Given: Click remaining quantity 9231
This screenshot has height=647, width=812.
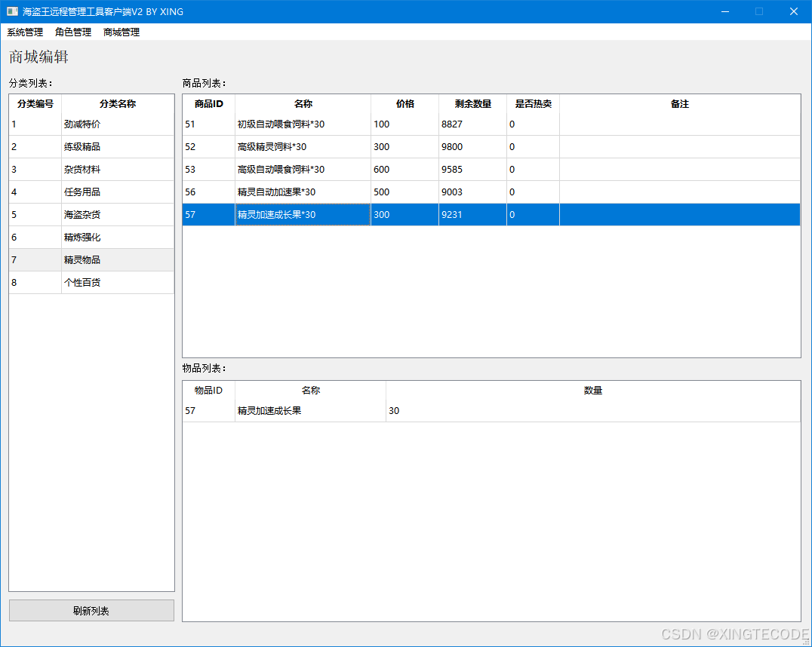Looking at the screenshot, I should pos(473,215).
